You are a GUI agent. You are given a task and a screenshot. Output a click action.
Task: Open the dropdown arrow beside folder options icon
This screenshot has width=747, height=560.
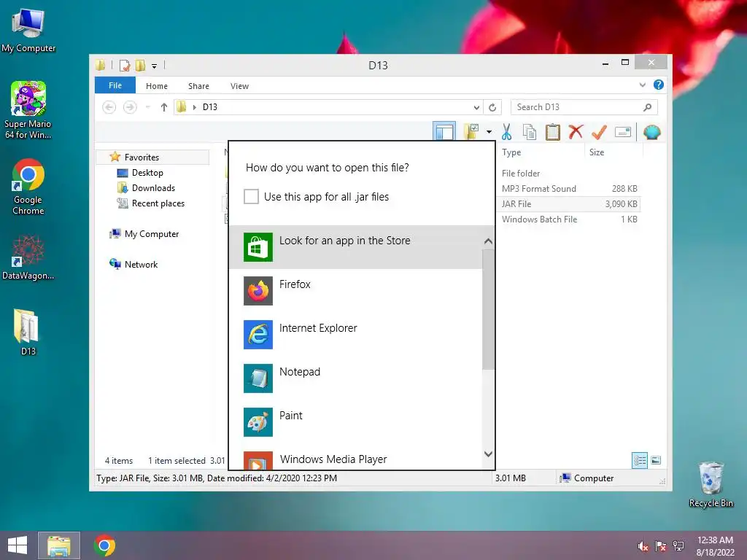489,132
